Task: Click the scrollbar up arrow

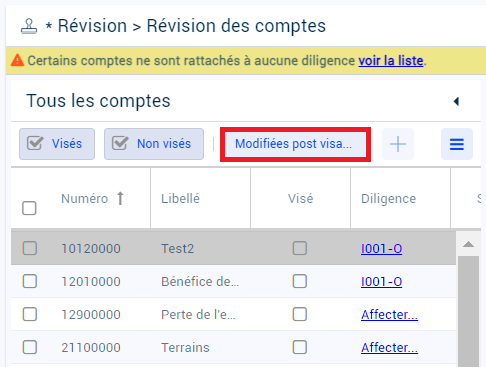Action: click(468, 244)
